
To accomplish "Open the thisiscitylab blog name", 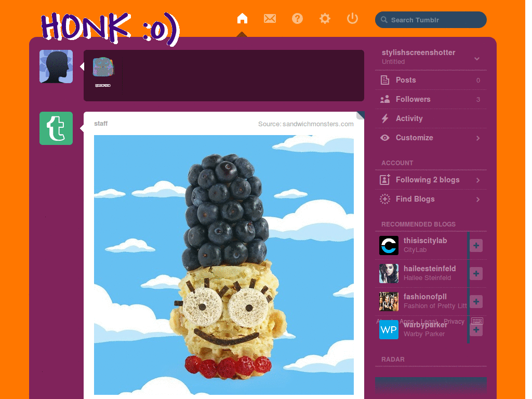I will click(x=425, y=241).
